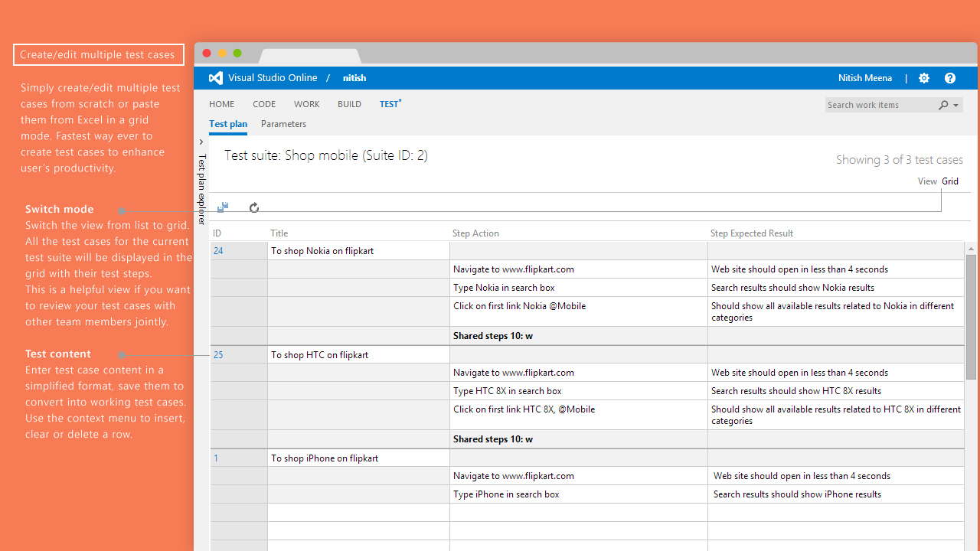Viewport: 980px width, 551px height.
Task: Go to the BUILD menu
Action: point(350,104)
